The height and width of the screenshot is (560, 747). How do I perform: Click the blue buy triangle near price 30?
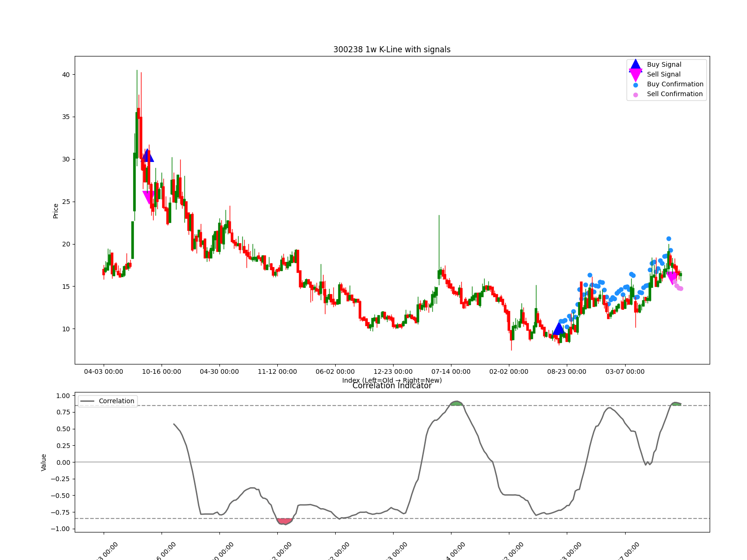[147, 155]
